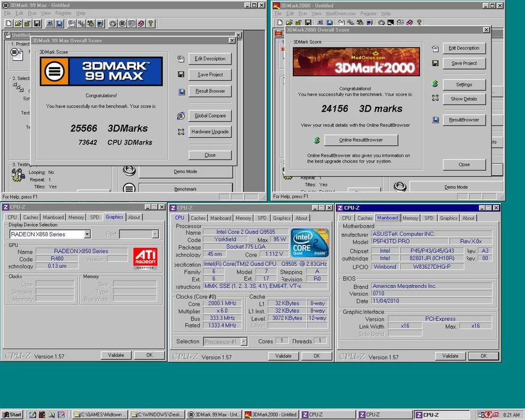Click the pink book icon in 3DMark 99 Max toolbar

coord(141,23)
